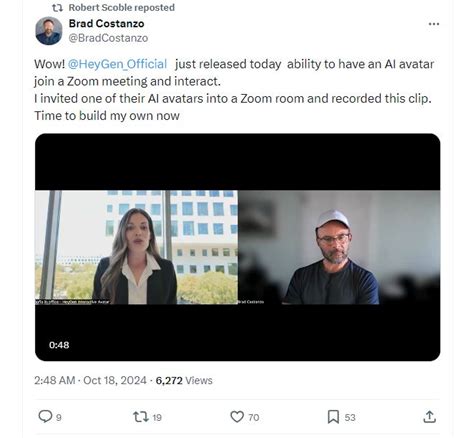474x438 pixels.
Task: Click the repost icon beside Robert Scoble
Action: click(x=57, y=8)
